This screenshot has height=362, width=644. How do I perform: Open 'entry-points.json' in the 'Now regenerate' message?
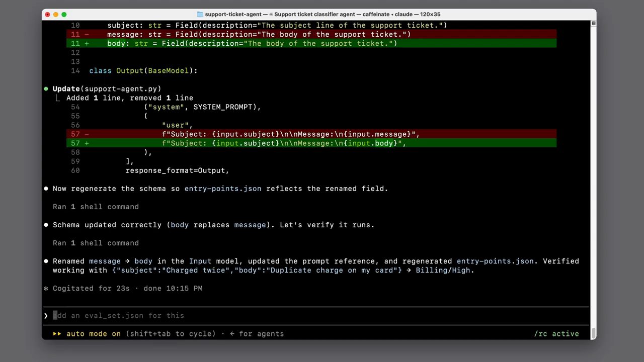click(x=223, y=189)
